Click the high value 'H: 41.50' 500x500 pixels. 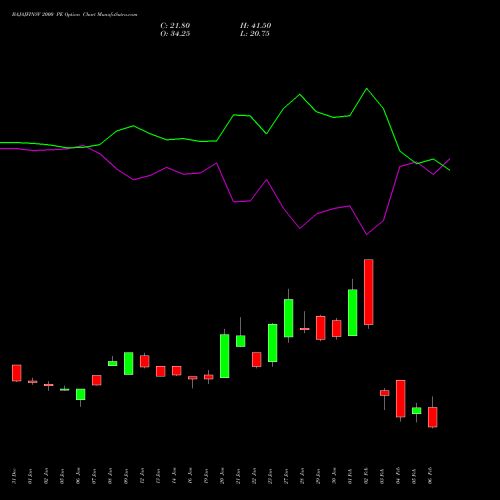point(255,26)
